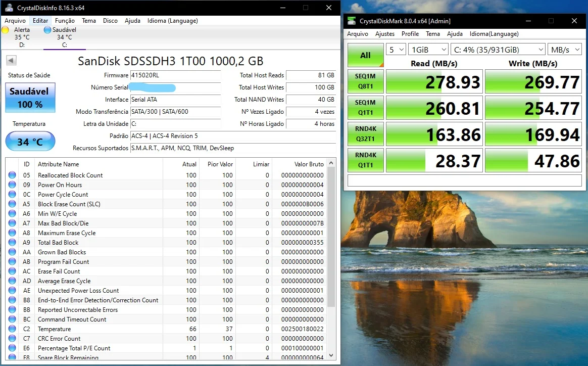Click the SEQ1M Q8T1 read result 278.93
This screenshot has width=588, height=366.
(434, 82)
